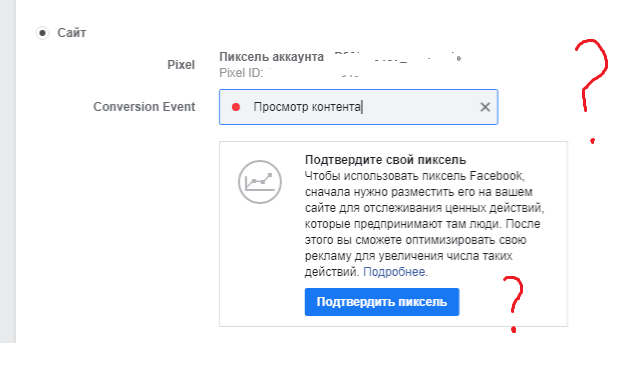Click the Pixel field label
The image size is (640, 376).
point(181,65)
